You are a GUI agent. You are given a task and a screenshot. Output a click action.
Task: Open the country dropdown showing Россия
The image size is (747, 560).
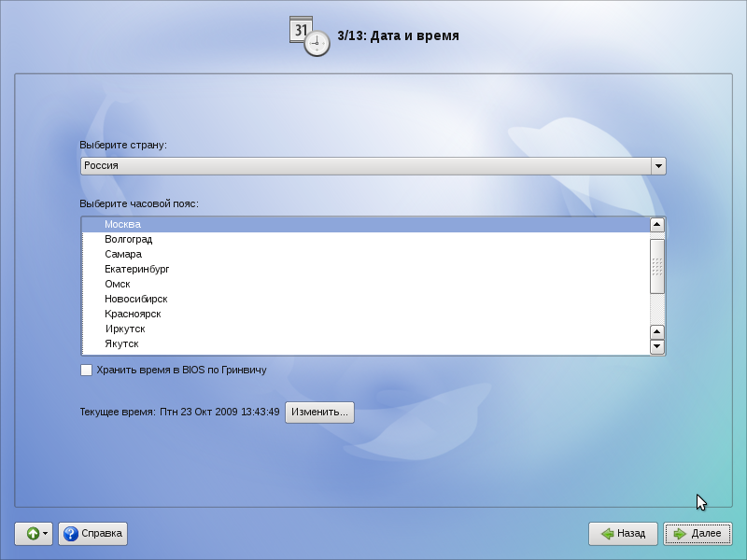(364, 165)
